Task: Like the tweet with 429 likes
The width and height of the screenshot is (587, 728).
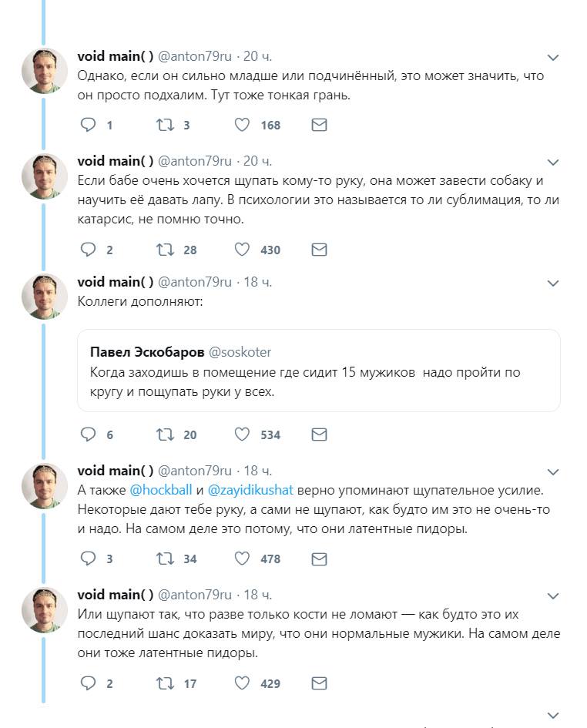Action: (241, 683)
